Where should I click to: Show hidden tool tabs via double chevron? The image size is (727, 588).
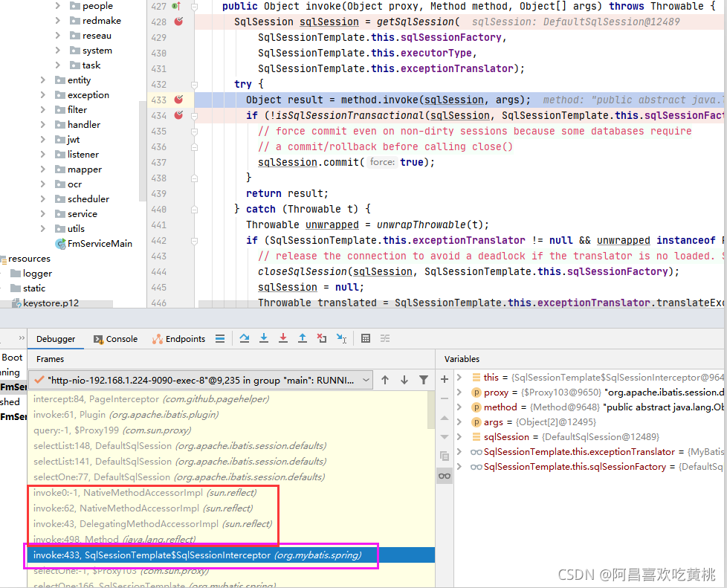22,338
